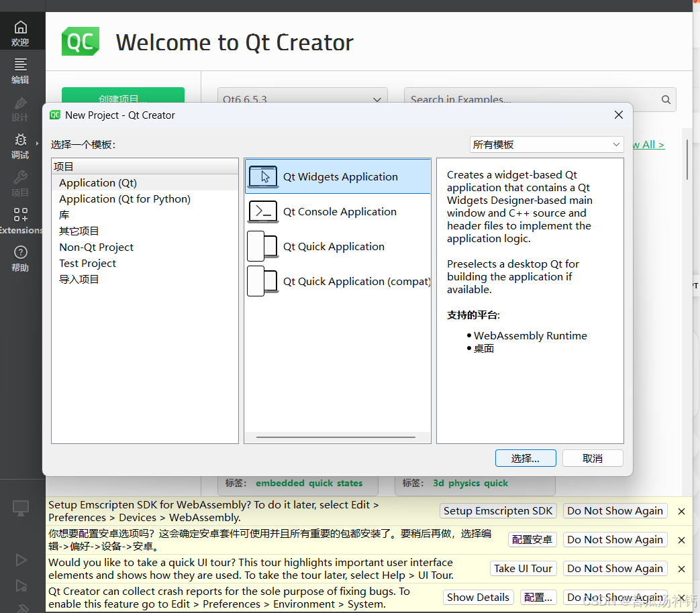Click the embedded tag
Viewport: 700px width, 613px height.
(x=280, y=483)
